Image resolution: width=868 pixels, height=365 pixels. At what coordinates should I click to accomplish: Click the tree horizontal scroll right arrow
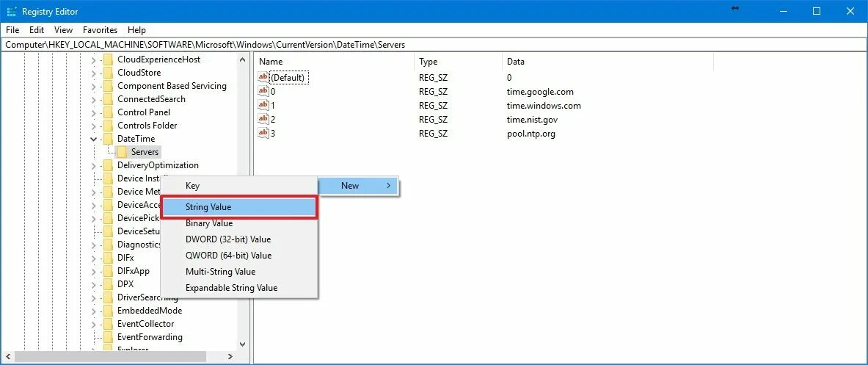coord(230,357)
